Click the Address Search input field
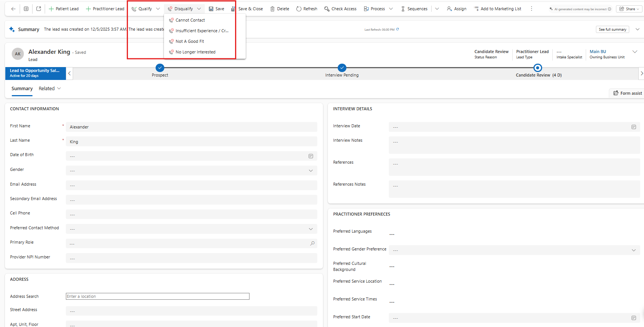 (157, 296)
